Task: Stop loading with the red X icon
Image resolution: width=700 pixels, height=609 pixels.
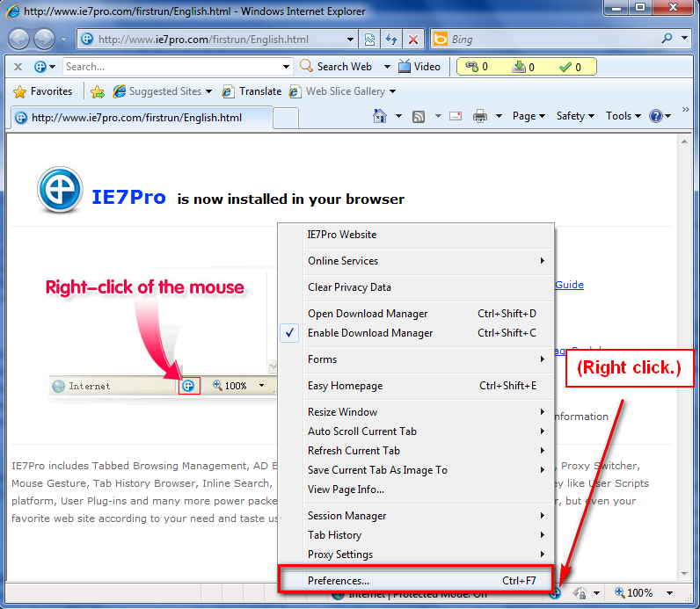Action: [x=413, y=40]
